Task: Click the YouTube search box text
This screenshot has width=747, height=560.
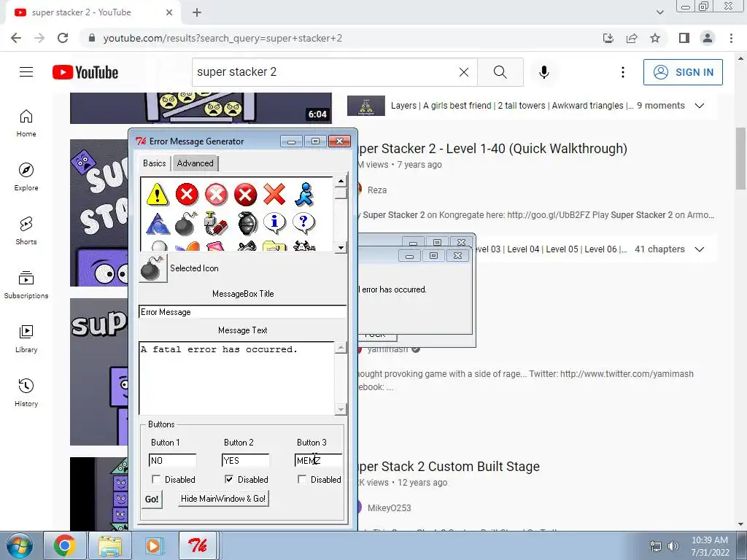Action: (236, 72)
